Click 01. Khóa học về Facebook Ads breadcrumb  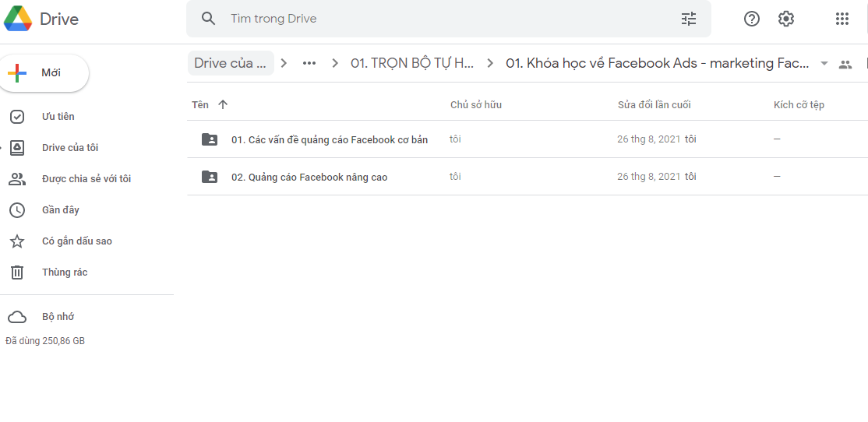click(x=658, y=63)
